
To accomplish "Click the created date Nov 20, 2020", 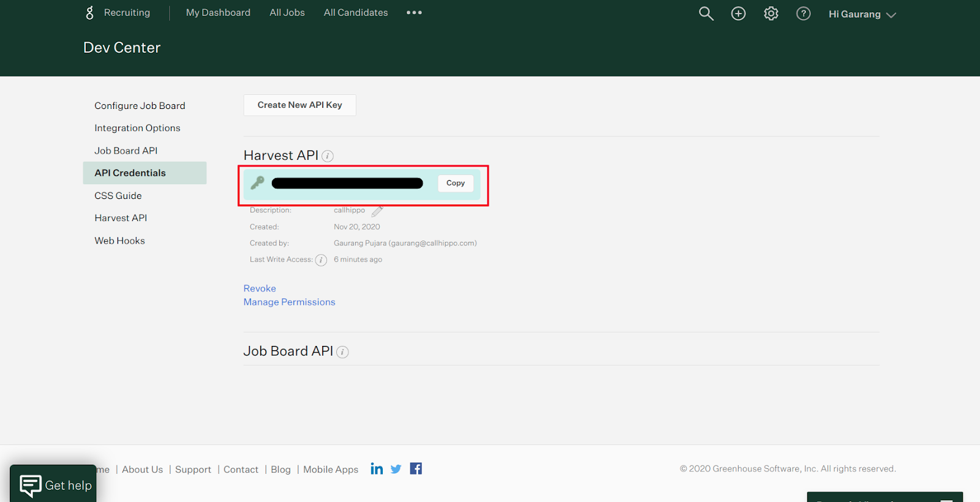I will [x=357, y=227].
